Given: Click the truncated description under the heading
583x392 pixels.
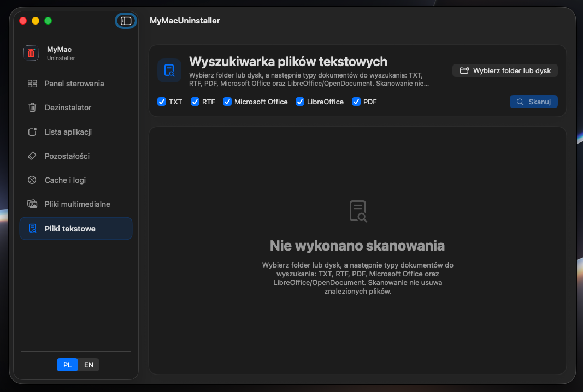Looking at the screenshot, I should (309, 79).
